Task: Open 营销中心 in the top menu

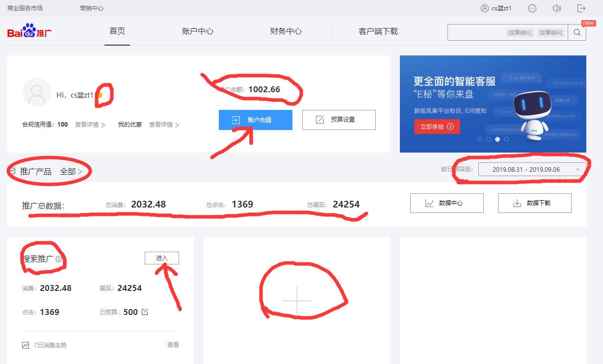Action: point(91,8)
